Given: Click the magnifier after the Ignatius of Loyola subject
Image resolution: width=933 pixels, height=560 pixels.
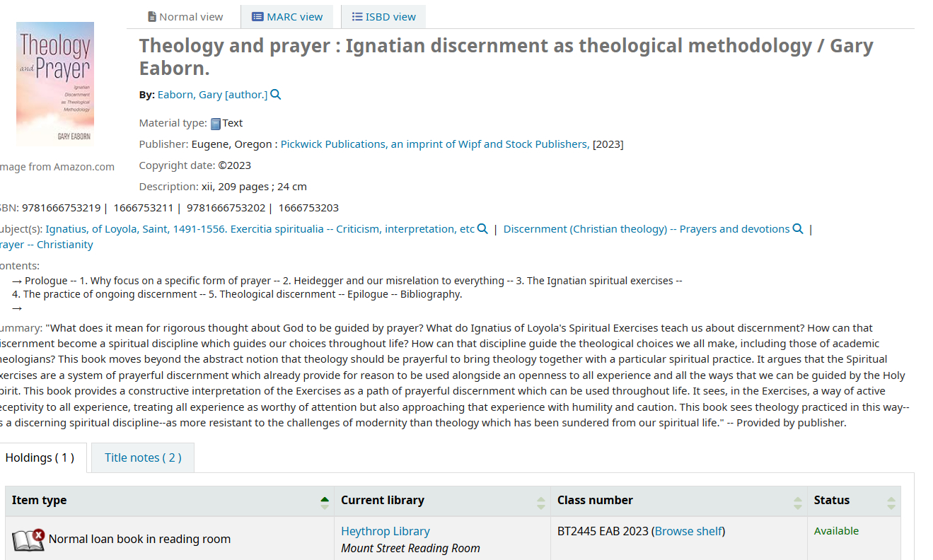Looking at the screenshot, I should 482,229.
